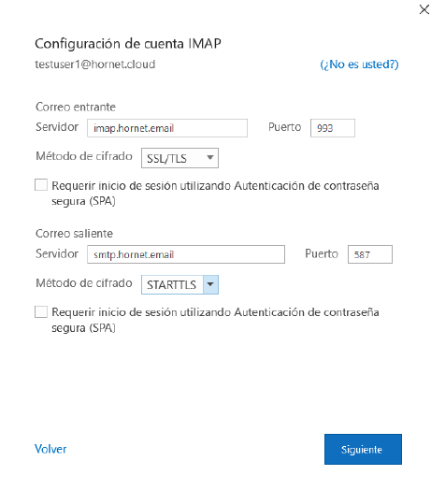Click the "¿No es usted?" link
The height and width of the screenshot is (504, 431).
(x=359, y=65)
